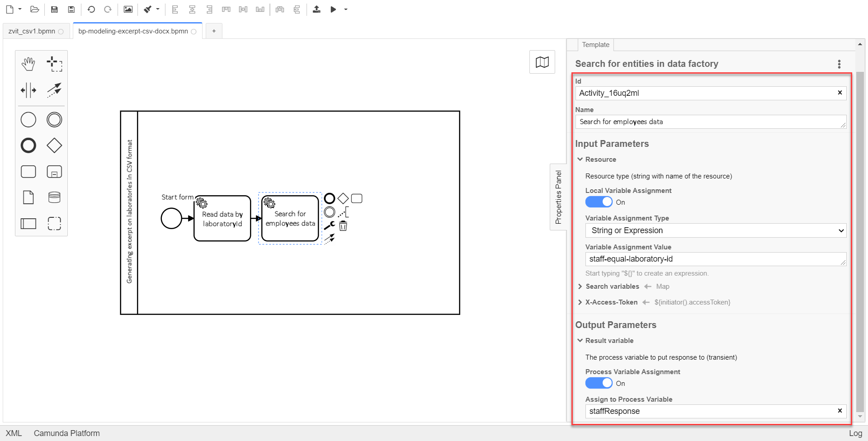Screen dimensions: 868x441
Task: Open play button dropdown arrow
Action: [346, 9]
